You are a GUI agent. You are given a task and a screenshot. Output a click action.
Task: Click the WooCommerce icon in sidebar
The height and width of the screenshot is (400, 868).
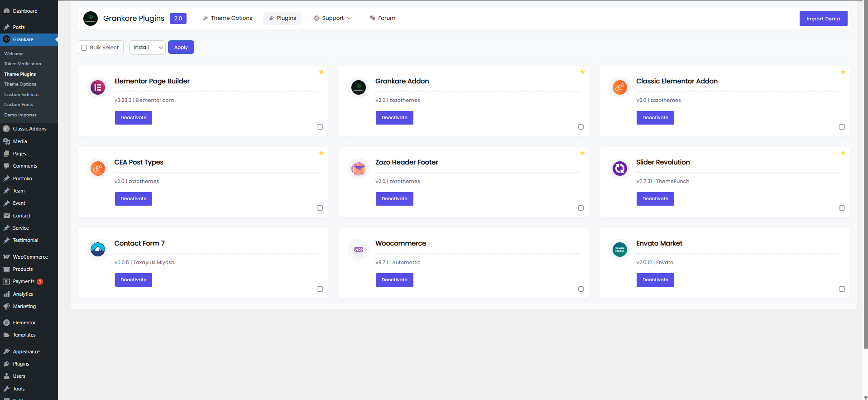click(x=6, y=257)
